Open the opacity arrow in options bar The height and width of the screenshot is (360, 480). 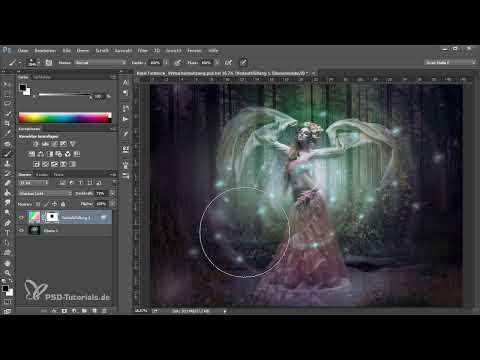click(166, 62)
